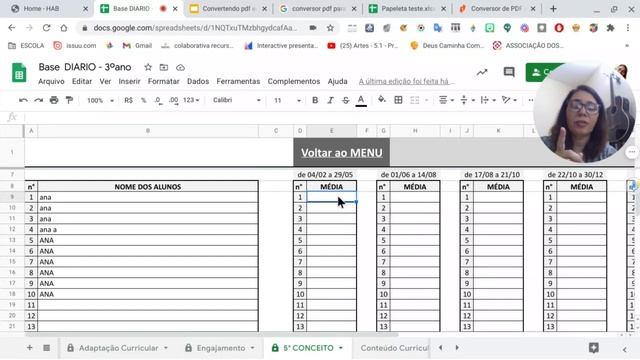Open last edit history link

(407, 81)
